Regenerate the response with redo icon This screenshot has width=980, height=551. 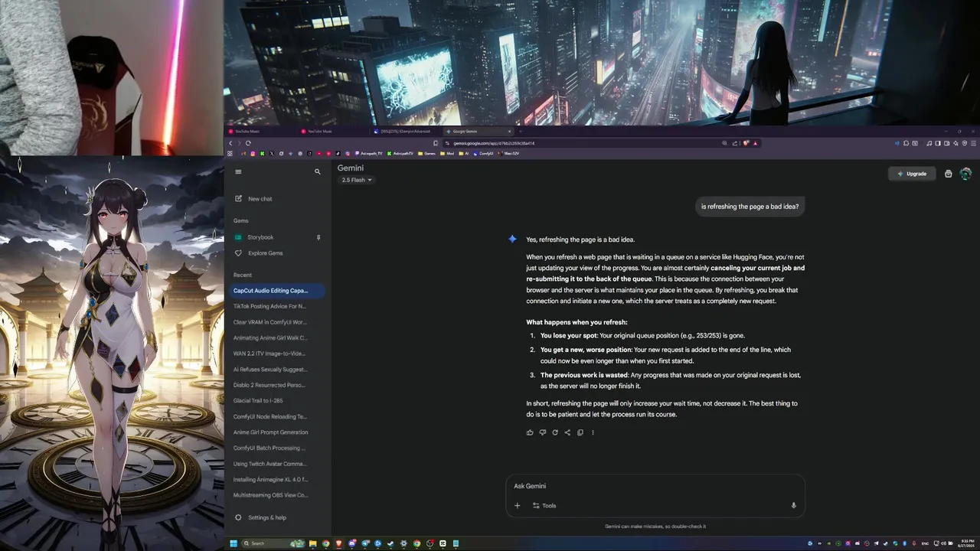click(555, 432)
